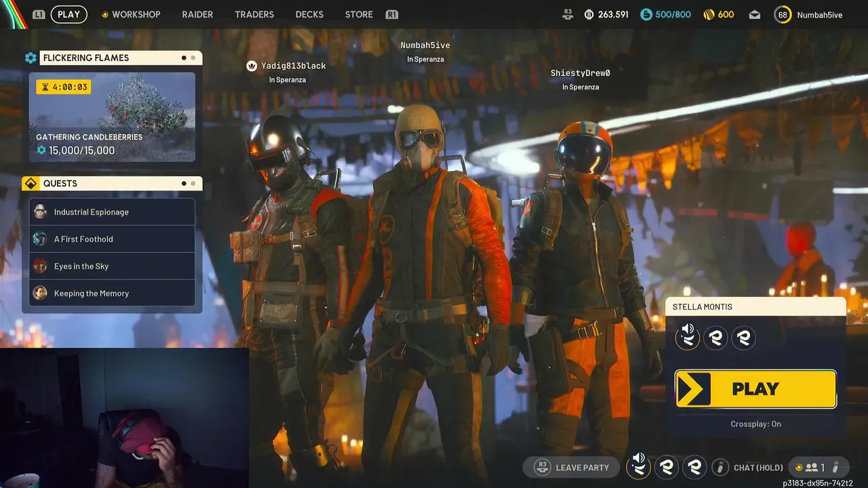The height and width of the screenshot is (488, 868).
Task: Click the CHAT (HOLD) label
Action: pyautogui.click(x=758, y=468)
